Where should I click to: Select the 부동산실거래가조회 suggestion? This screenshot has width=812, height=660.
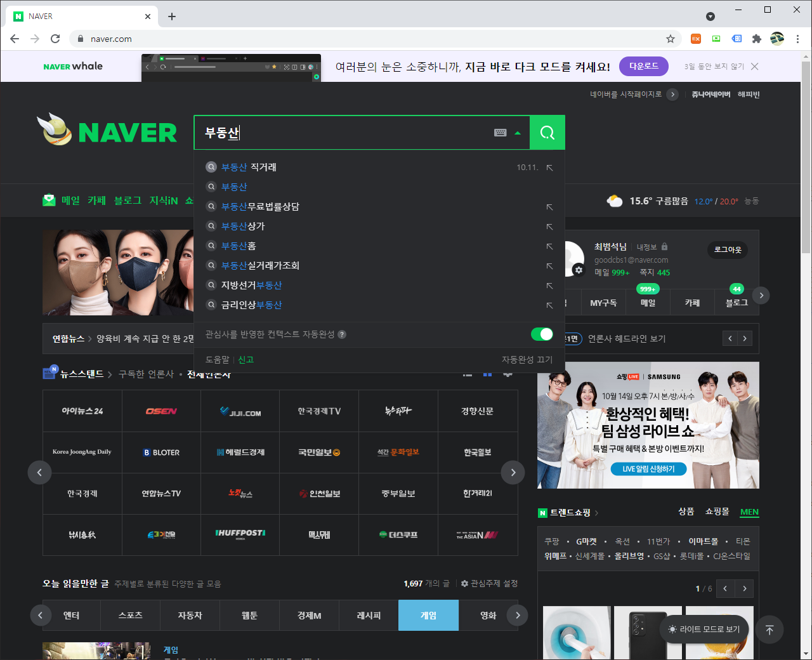click(x=260, y=265)
